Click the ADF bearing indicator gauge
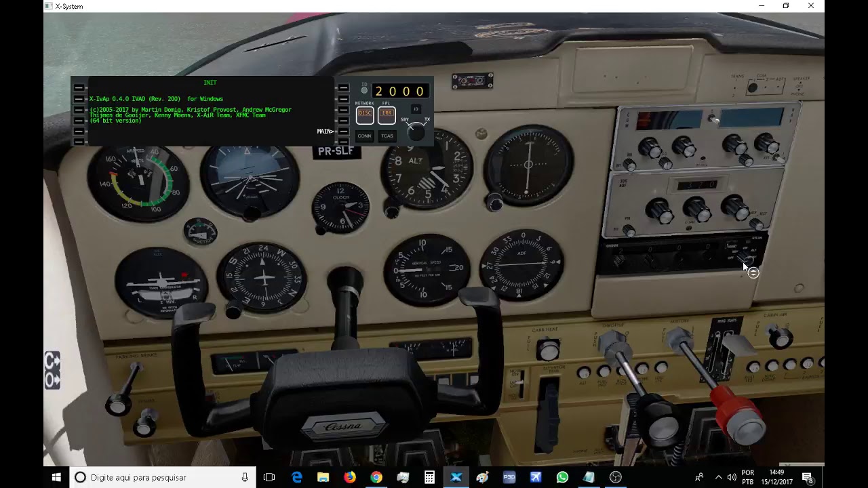 523,264
